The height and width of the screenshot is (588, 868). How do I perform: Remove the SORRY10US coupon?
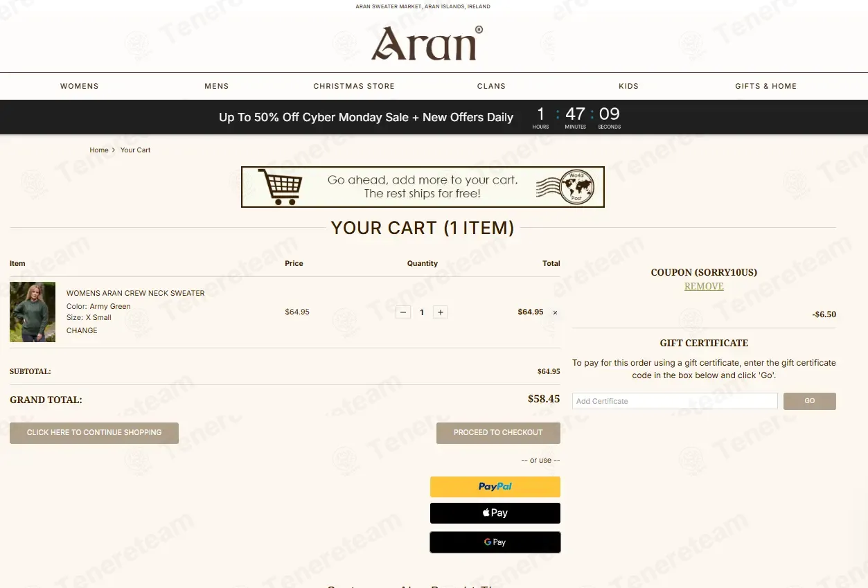(x=704, y=286)
